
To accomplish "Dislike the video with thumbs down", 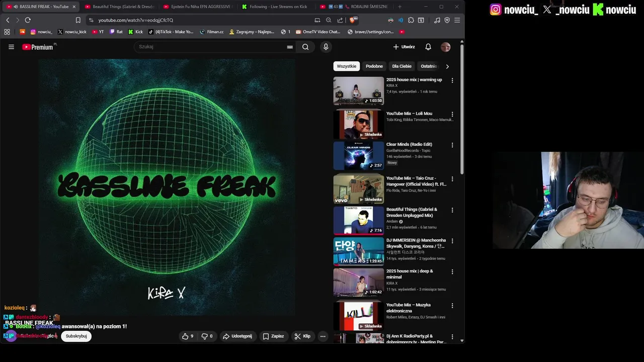I will point(207,336).
